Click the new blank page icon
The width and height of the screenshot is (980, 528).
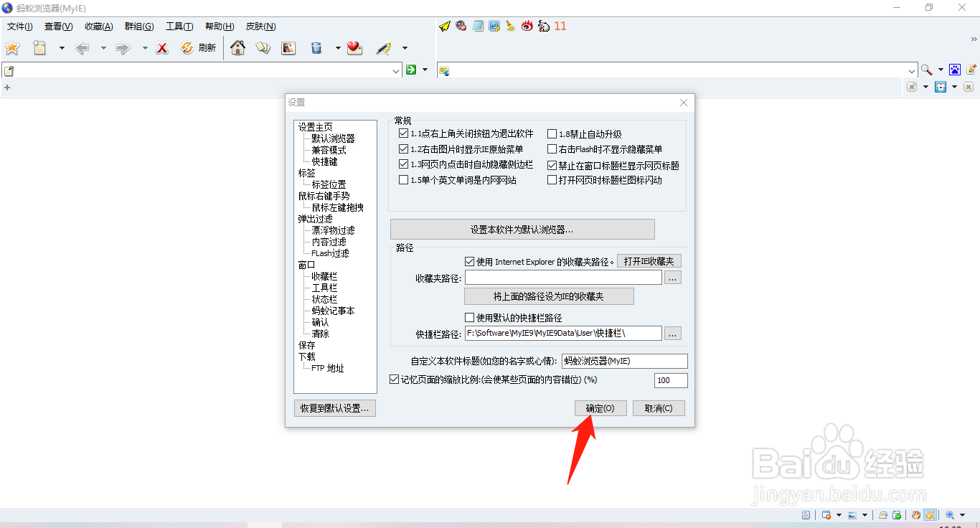tap(40, 48)
